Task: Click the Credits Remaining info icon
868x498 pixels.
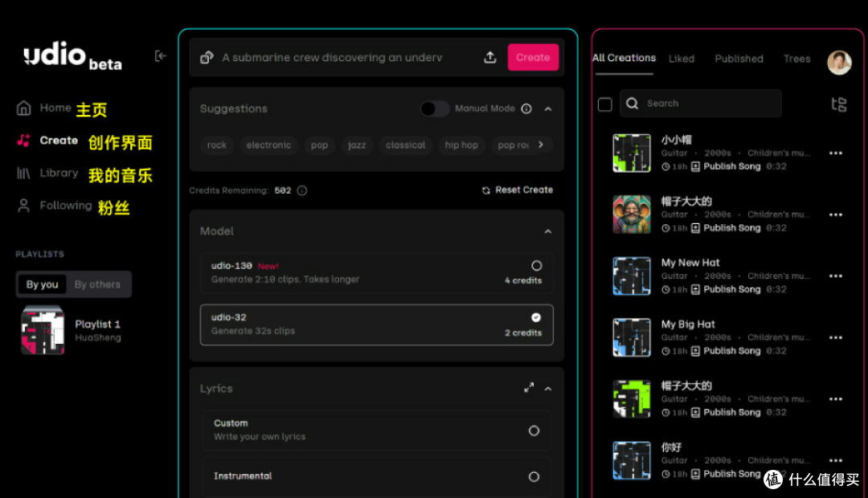Action: click(302, 190)
